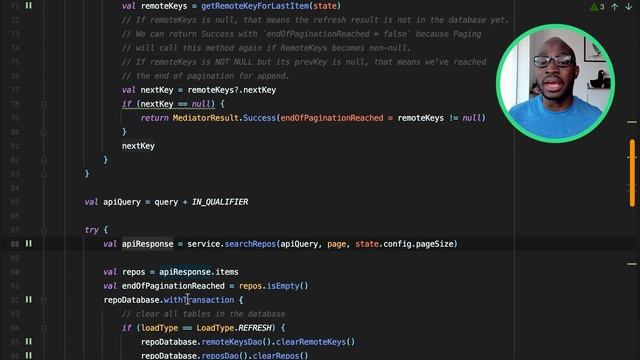Go to previous highlighted problem with up arrow
Image resolution: width=640 pixels, height=360 pixels.
(x=614, y=7)
